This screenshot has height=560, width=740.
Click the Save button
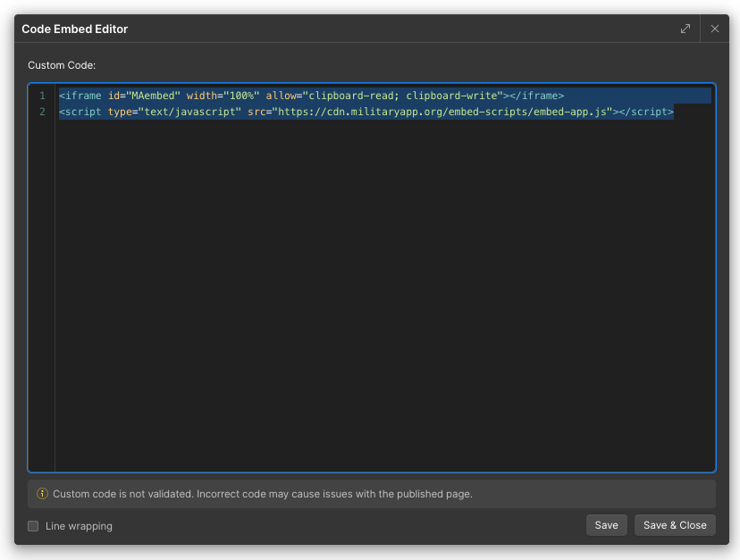click(607, 525)
